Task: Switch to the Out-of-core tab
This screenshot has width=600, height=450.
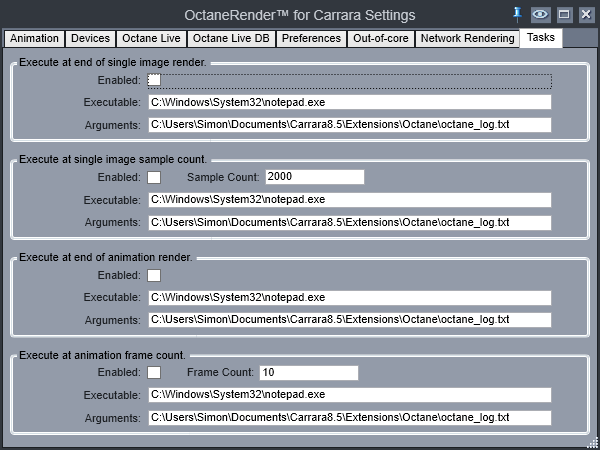Action: pyautogui.click(x=381, y=39)
